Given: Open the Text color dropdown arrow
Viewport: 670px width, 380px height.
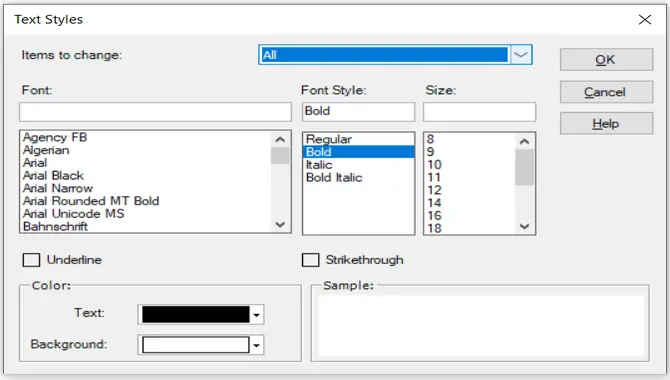Looking at the screenshot, I should [256, 315].
